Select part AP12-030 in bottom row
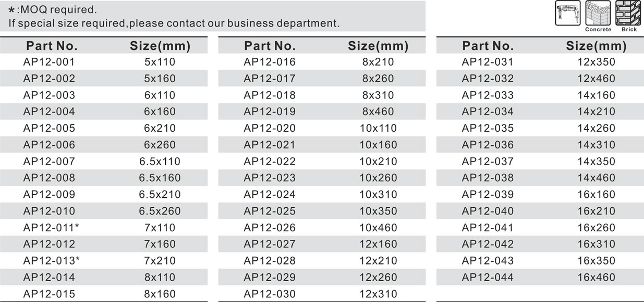Viewport: 644px width, 302px height. [270, 294]
